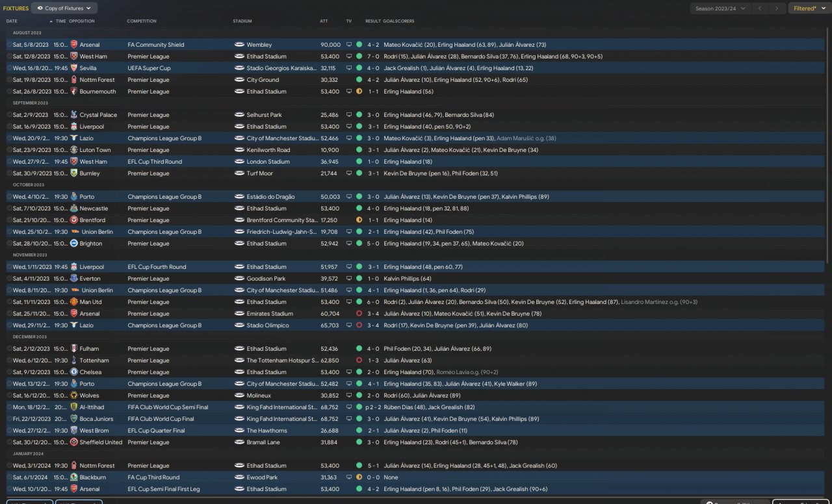Open the Filtered dropdown

coord(809,8)
